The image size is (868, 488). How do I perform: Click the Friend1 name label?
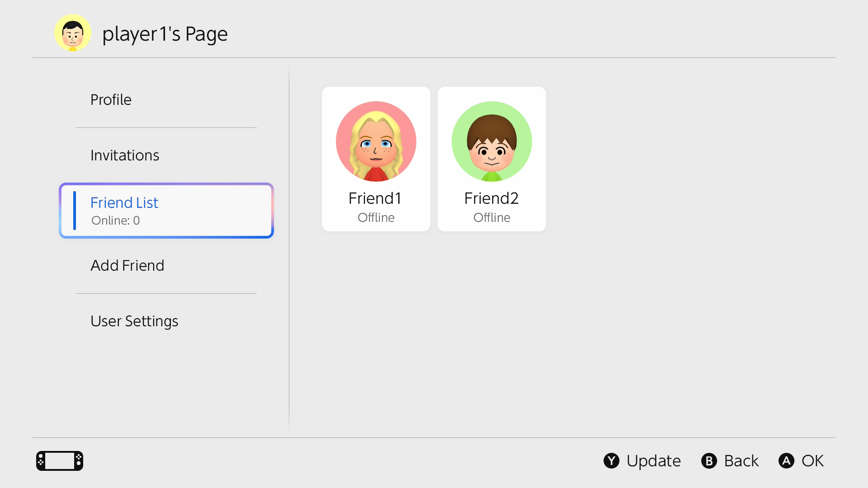[x=375, y=198]
